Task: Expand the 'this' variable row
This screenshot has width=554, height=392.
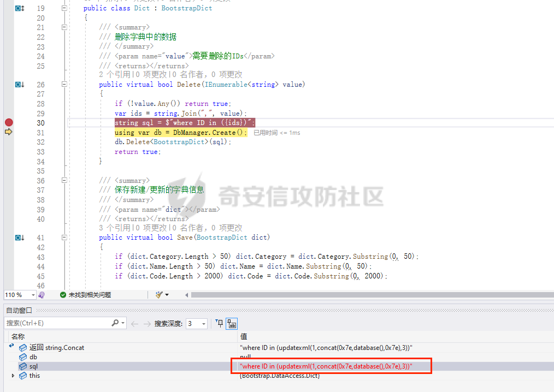Action: point(13,376)
